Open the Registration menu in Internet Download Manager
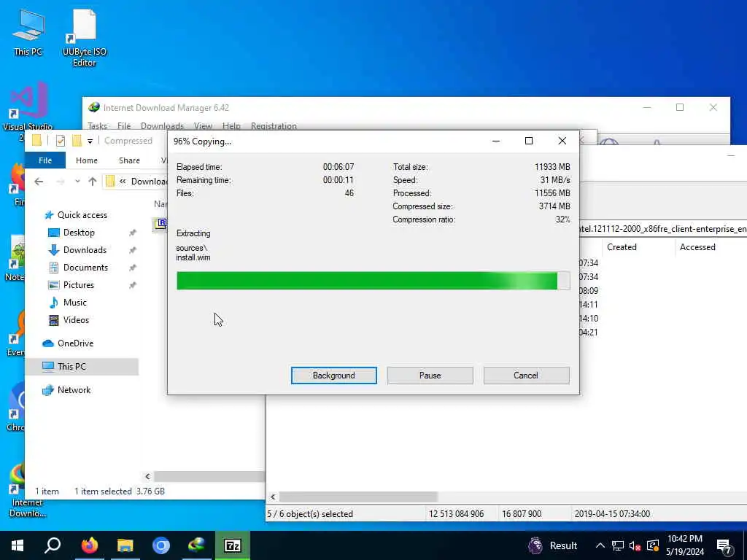The height and width of the screenshot is (560, 747). [x=274, y=125]
